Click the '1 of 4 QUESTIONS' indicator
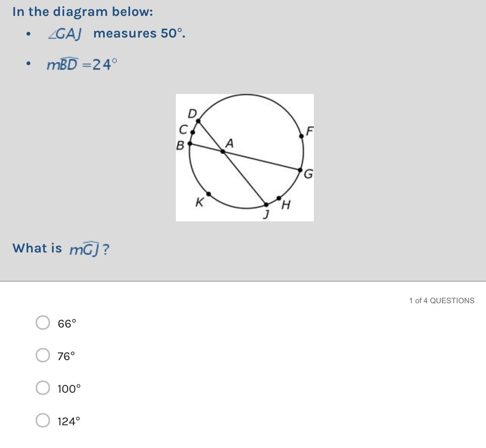 pyautogui.click(x=442, y=301)
